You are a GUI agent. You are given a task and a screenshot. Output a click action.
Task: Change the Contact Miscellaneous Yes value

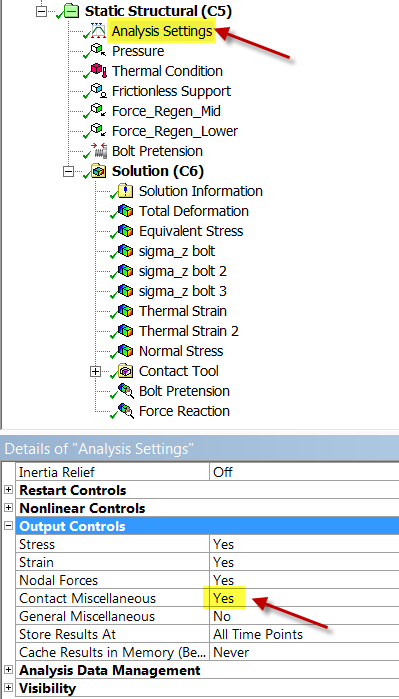304,598
